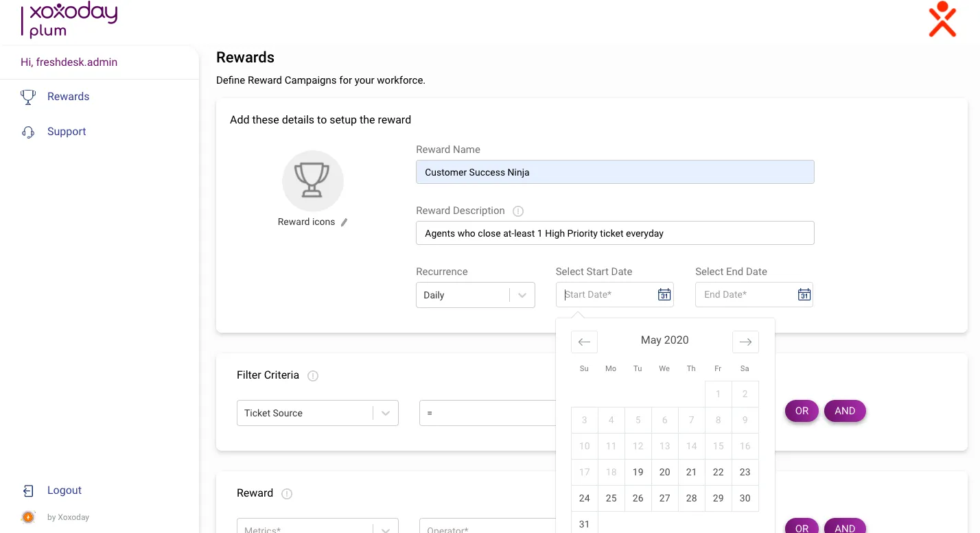Click the Filter Criteria info icon

312,376
